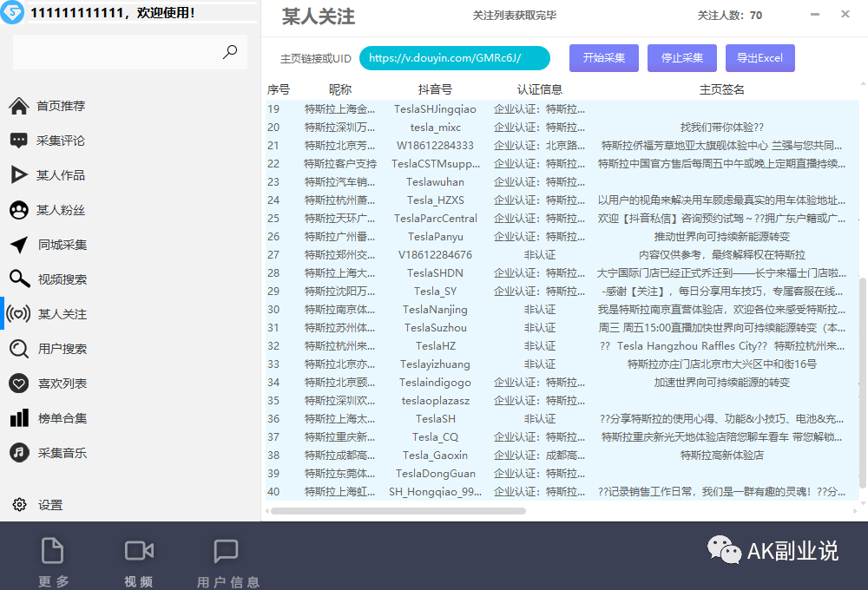
Task: Click the 抖音号 column header
Action: (435, 89)
